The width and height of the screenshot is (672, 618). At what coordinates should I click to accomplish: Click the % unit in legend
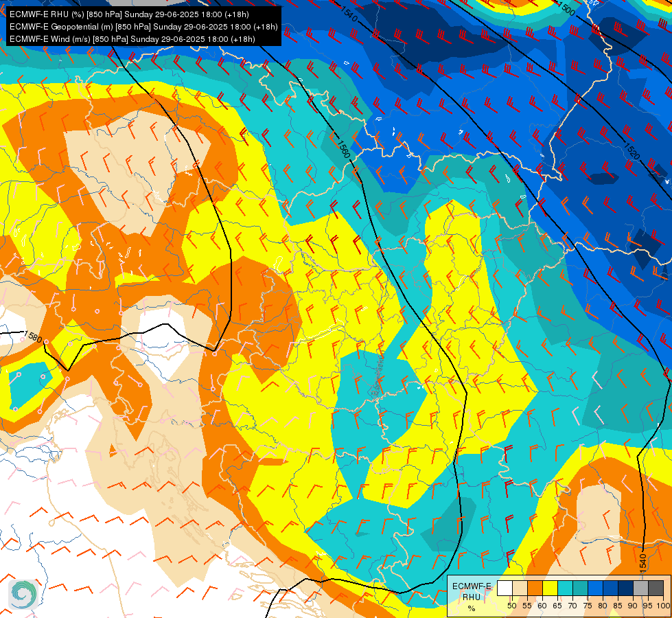coord(472,608)
